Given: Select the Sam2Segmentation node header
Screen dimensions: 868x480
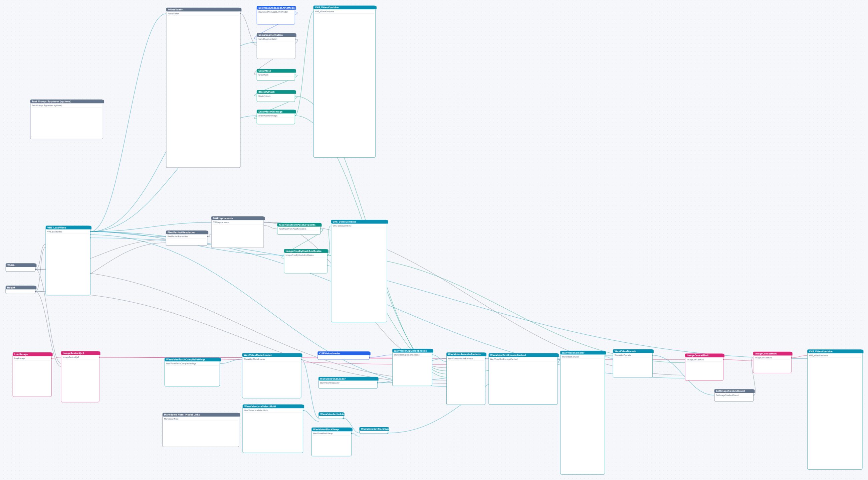Looking at the screenshot, I should coord(276,35).
